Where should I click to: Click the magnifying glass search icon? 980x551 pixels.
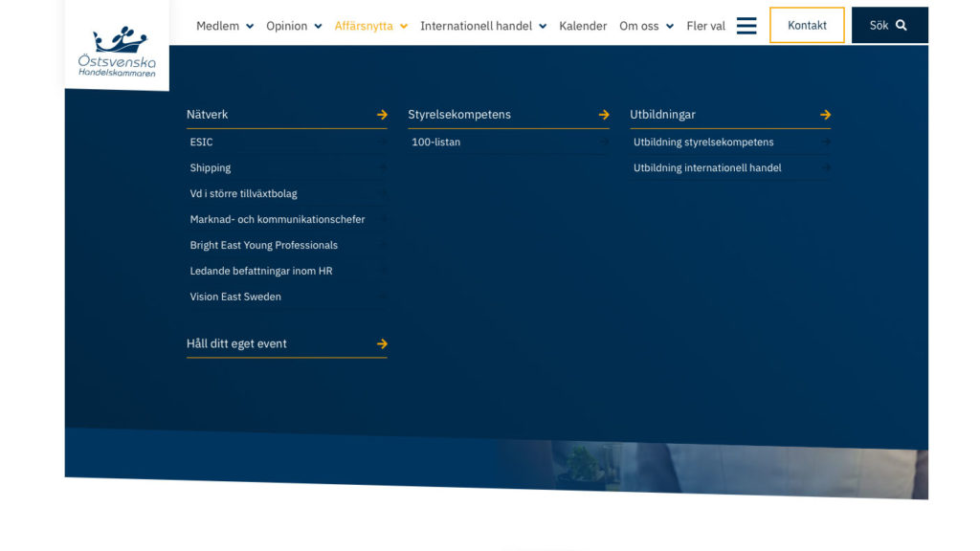coord(902,26)
